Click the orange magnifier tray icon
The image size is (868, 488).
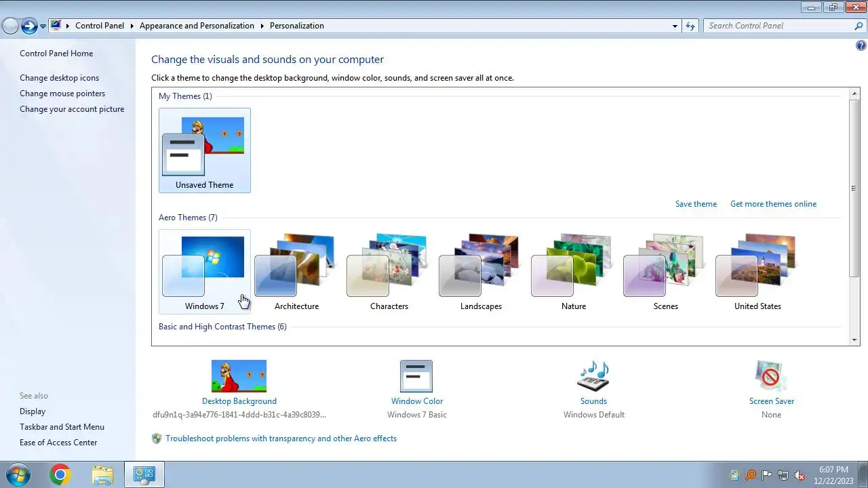pos(751,475)
